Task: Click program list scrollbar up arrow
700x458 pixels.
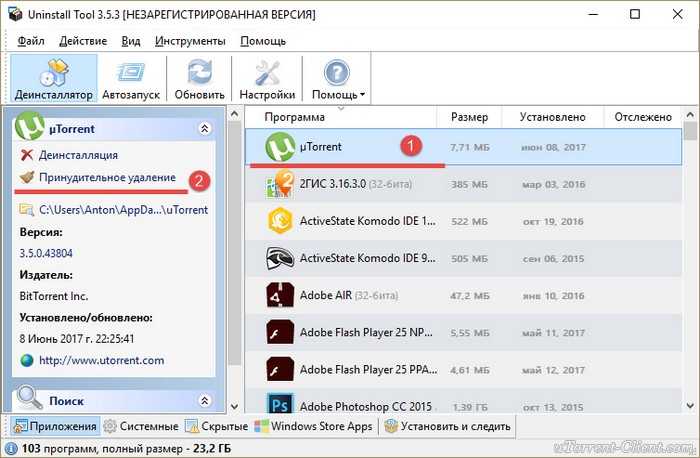Action: [690, 115]
